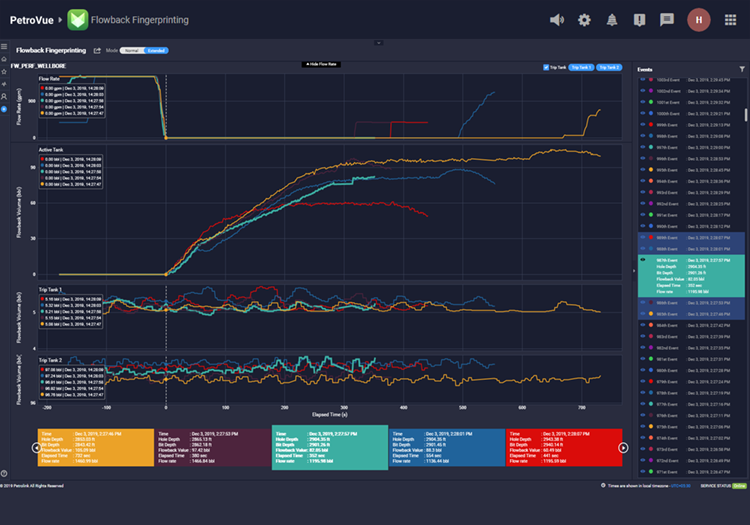Switch Mode to Extended
Screen dimensions: 750x525
pyautogui.click(x=156, y=51)
